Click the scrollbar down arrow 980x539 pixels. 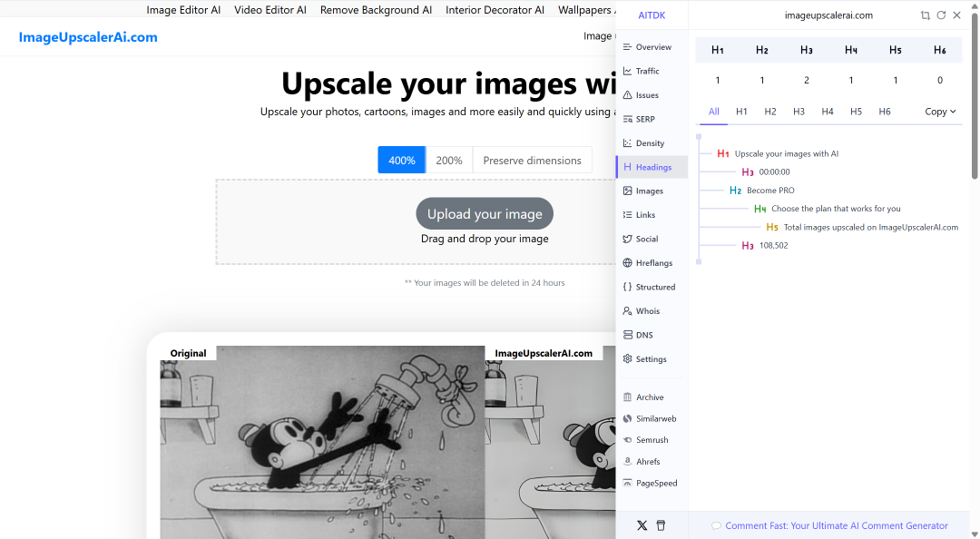pos(975,534)
